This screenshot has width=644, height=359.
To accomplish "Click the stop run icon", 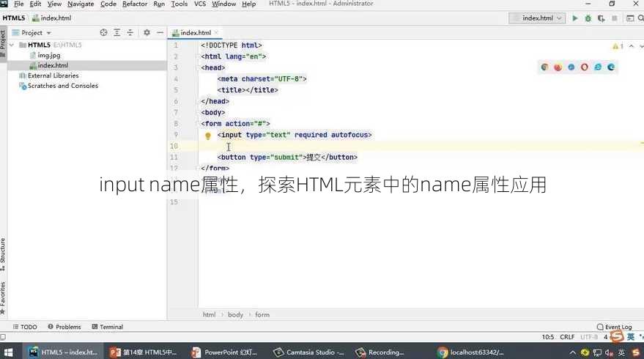I will point(615,18).
